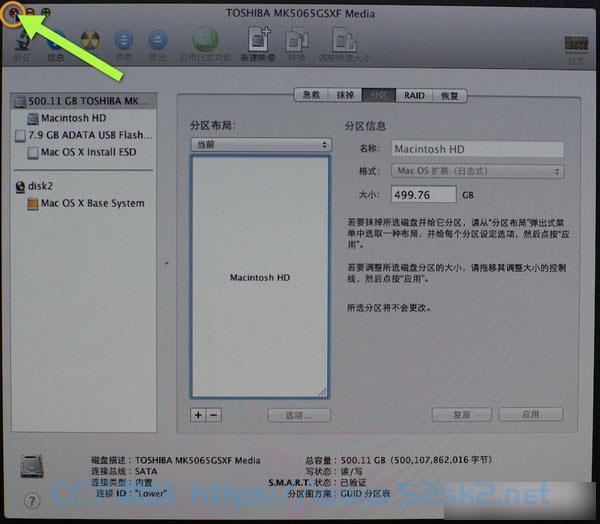Switch to the 恢复 Restore tab

(x=449, y=95)
